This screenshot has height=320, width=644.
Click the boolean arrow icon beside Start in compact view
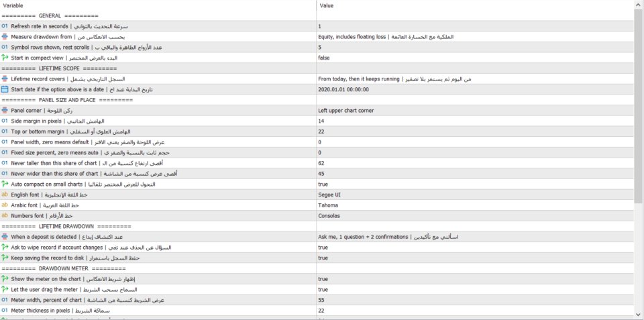point(5,58)
